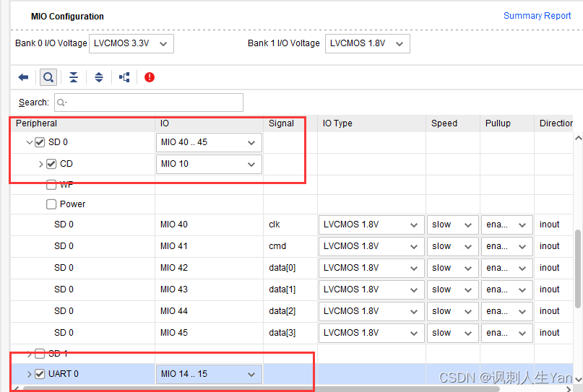Image resolution: width=583 pixels, height=392 pixels.
Task: Uncheck the CD checkbox under SD 0
Action: pos(51,164)
